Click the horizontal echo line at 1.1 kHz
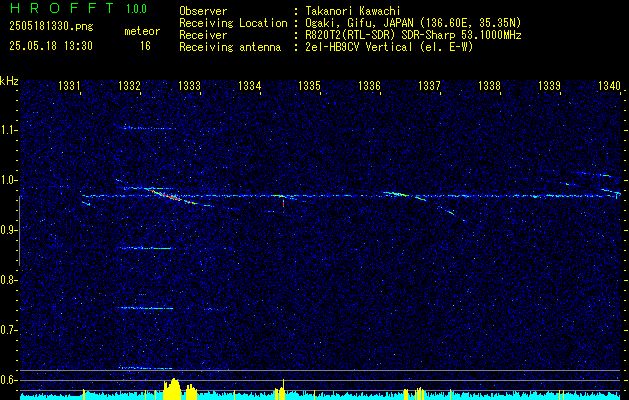This screenshot has width=629, height=400. pos(147,128)
